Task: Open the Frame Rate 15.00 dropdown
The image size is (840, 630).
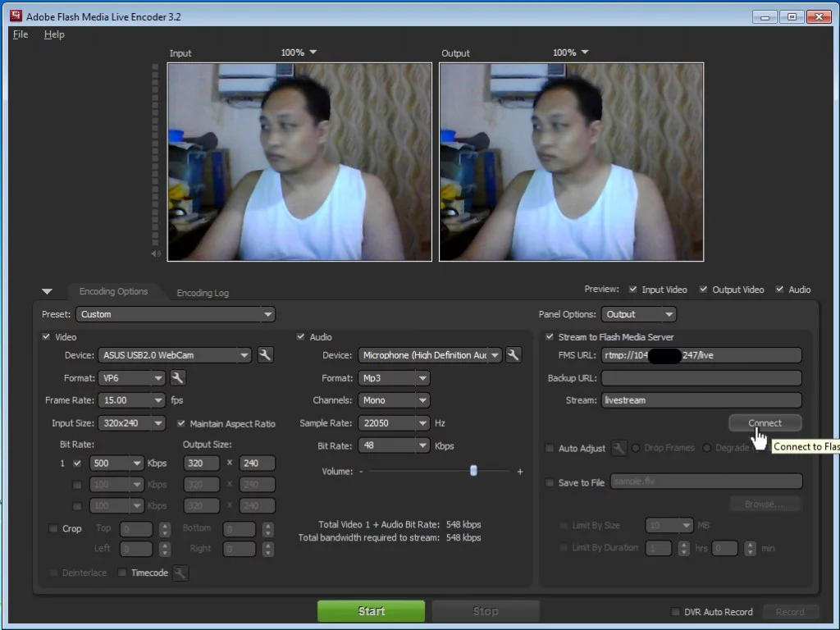Action: pos(131,400)
